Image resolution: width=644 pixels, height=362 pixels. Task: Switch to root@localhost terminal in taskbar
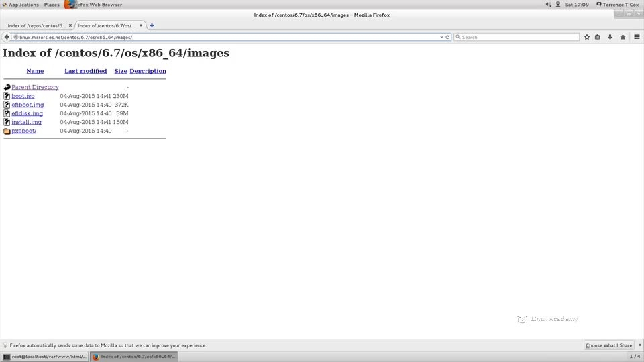pyautogui.click(x=45, y=357)
